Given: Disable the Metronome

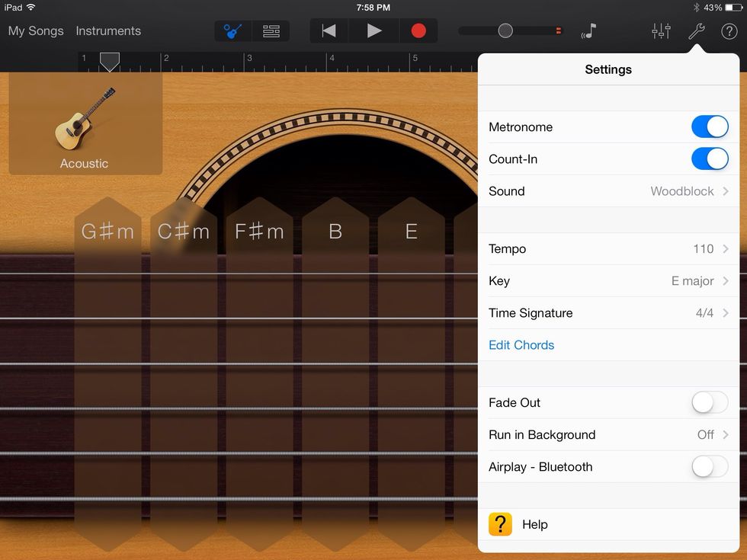Looking at the screenshot, I should point(710,126).
